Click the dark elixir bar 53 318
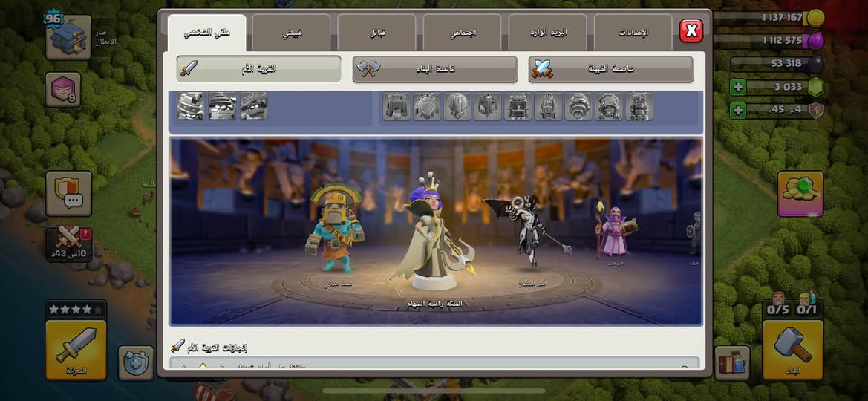This screenshot has width=868, height=401. (769, 64)
